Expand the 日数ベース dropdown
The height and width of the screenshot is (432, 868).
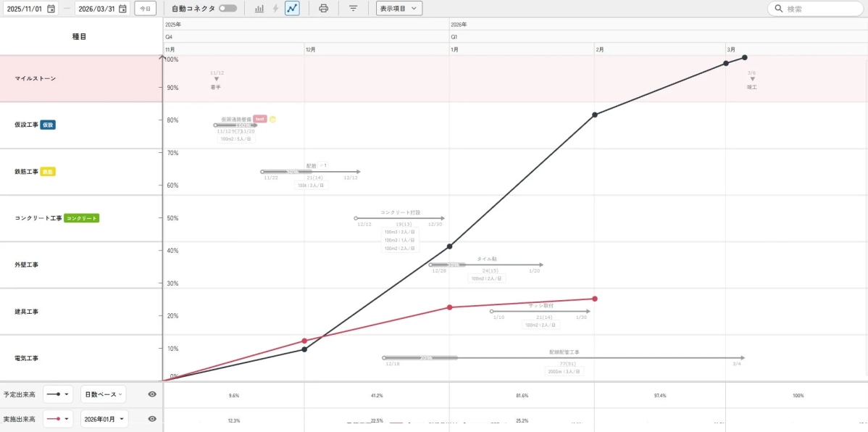tap(103, 394)
